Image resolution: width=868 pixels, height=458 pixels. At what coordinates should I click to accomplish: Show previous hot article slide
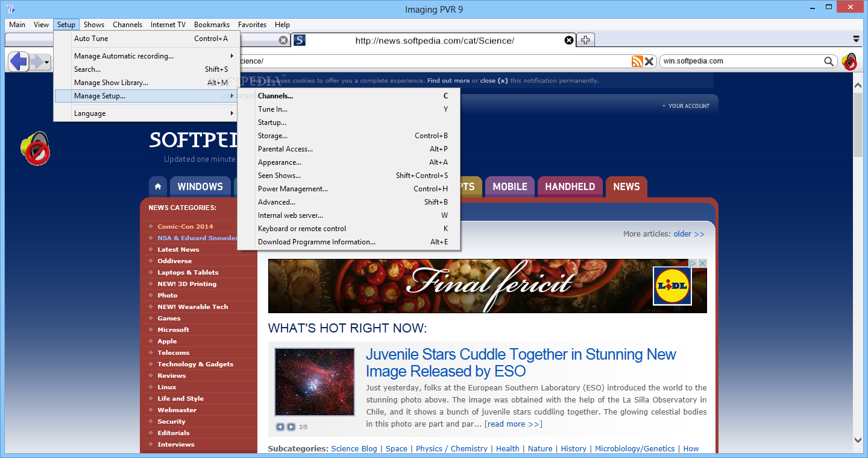click(x=280, y=427)
